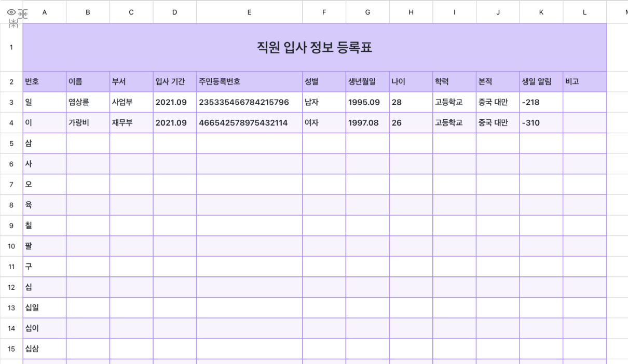
Task: Select ID number 235335456784215796
Action: point(250,102)
